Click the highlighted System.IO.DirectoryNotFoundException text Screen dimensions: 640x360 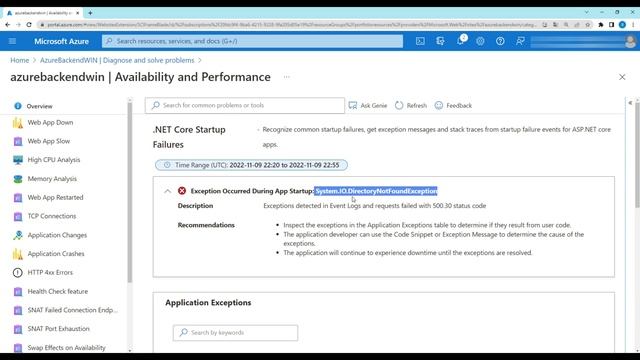(x=376, y=191)
